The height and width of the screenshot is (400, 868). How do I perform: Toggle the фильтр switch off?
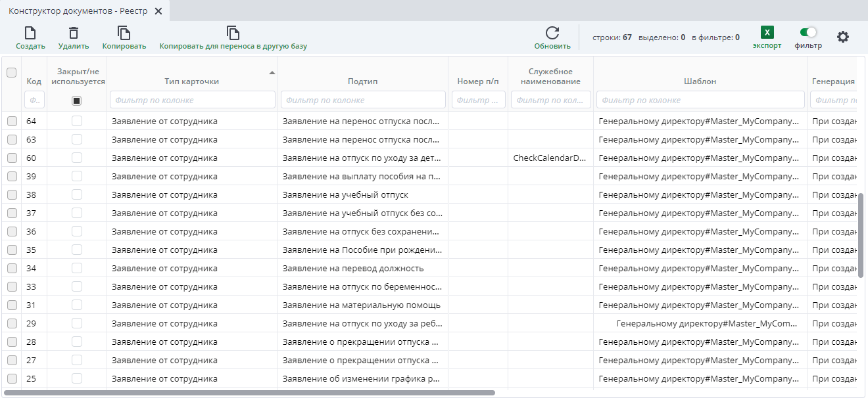tap(808, 32)
